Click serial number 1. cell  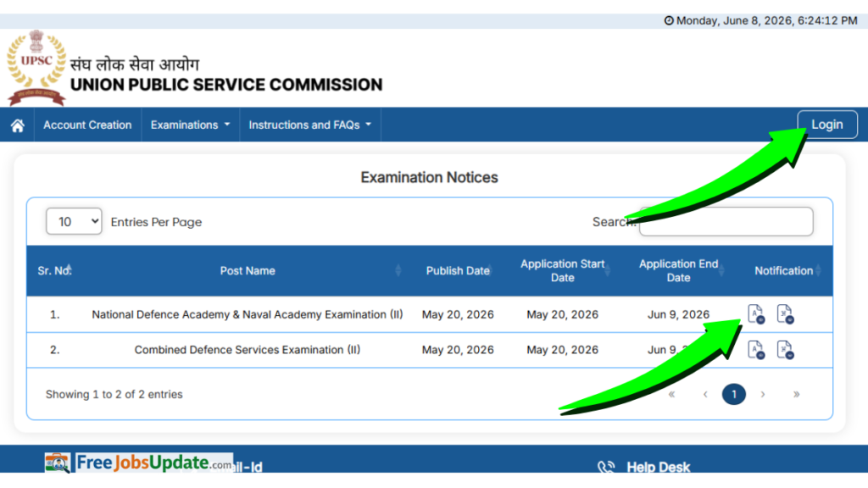click(x=54, y=314)
